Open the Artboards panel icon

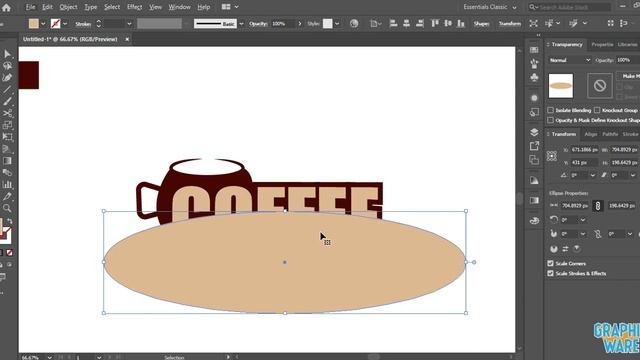tap(534, 160)
